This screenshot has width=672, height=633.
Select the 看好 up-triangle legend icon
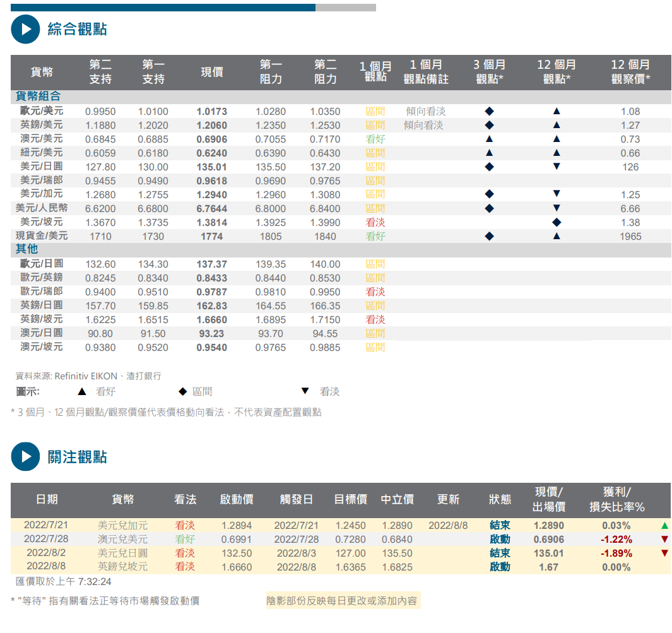coord(81,392)
